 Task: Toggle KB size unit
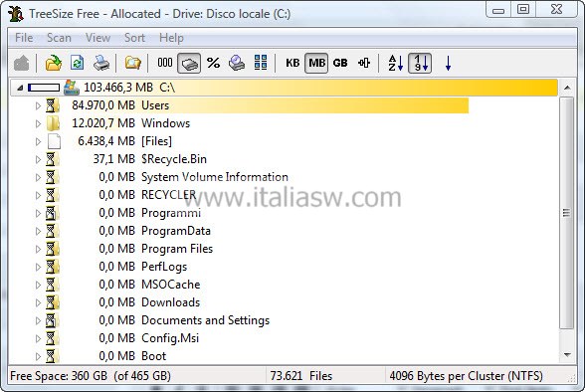click(292, 63)
